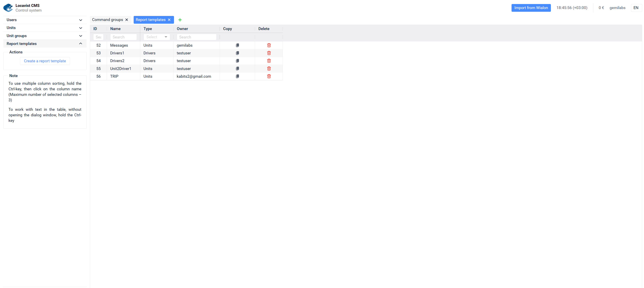Copy the Messages report template
This screenshot has width=644, height=288.
[237, 45]
